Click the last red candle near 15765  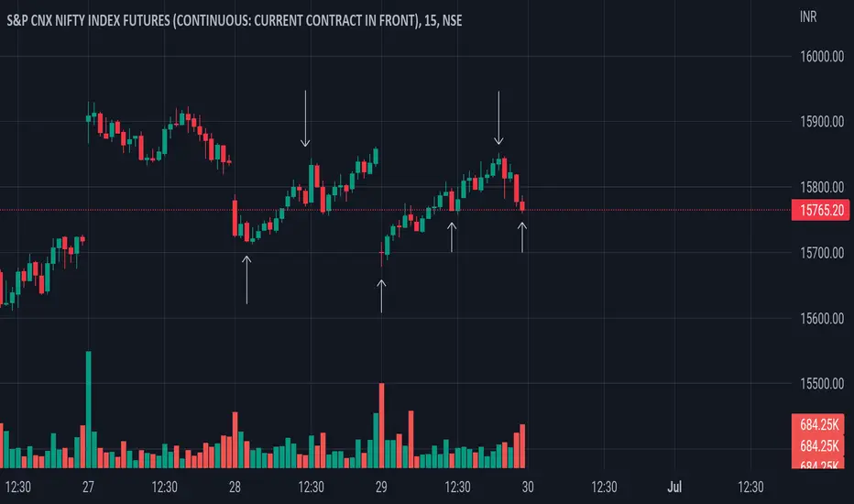[522, 205]
